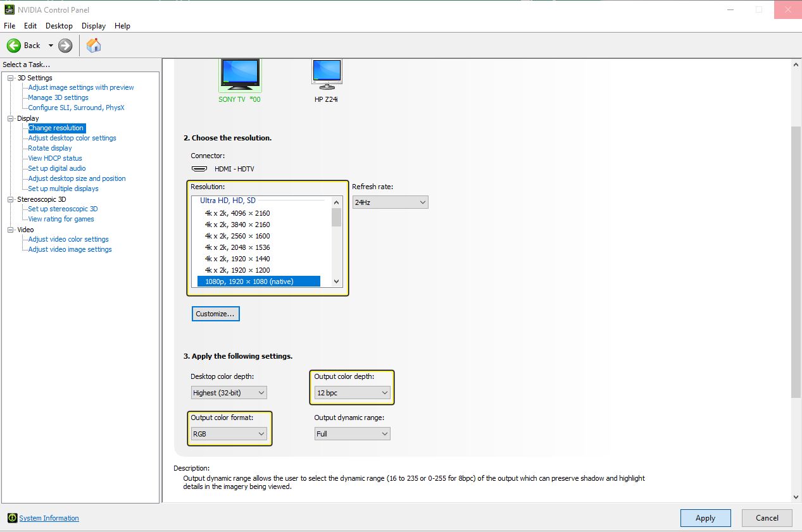Open the Help menu
Viewport: 802px width, 532px height.
(122, 26)
